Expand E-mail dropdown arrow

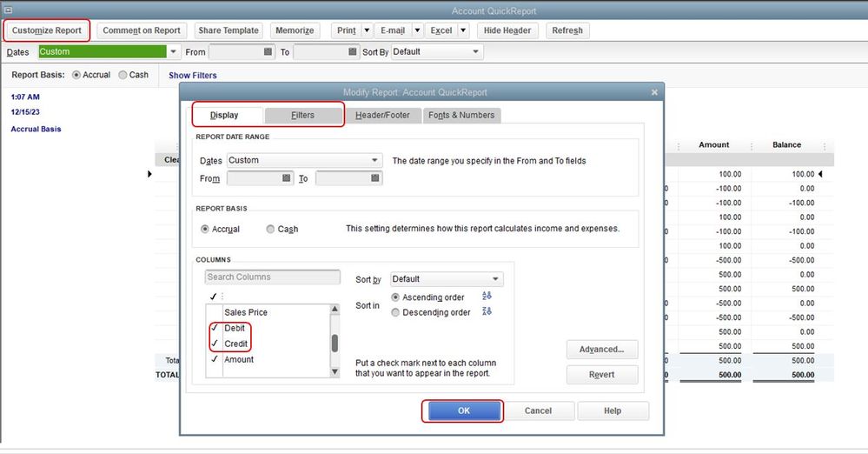pyautogui.click(x=417, y=30)
